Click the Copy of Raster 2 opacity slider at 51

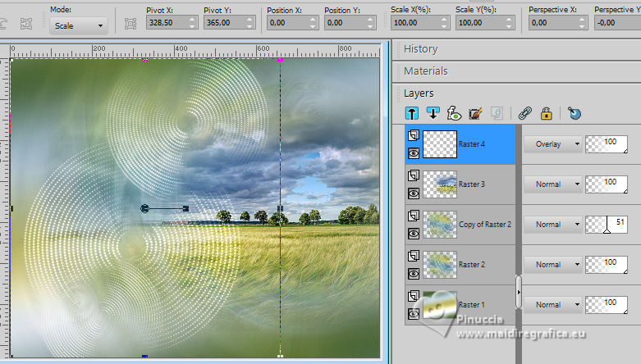pos(607,225)
